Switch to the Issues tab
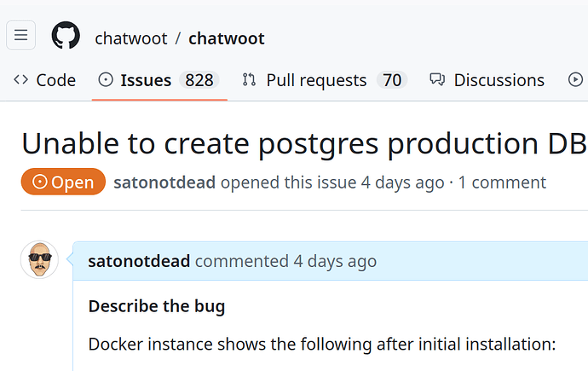Viewport: 588px width, 371px height. coord(146,80)
